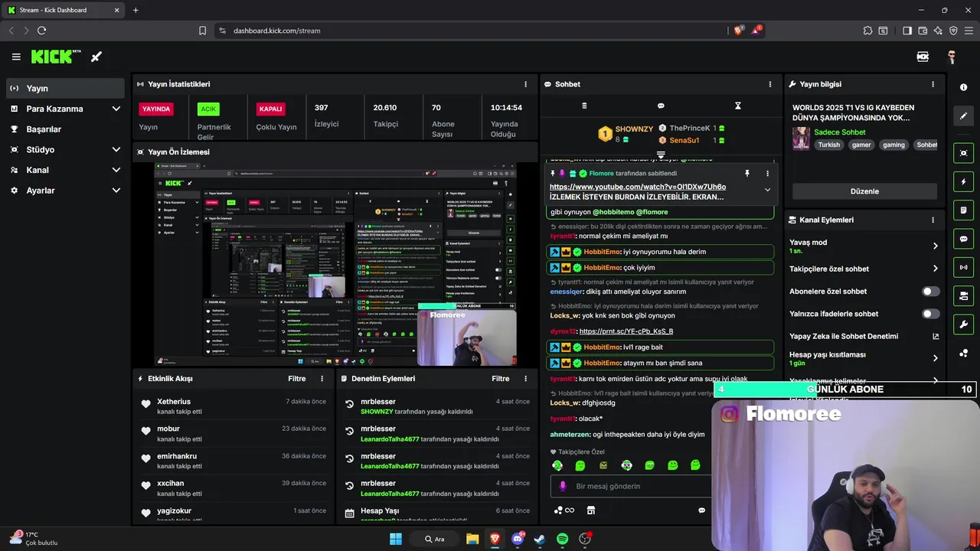The width and height of the screenshot is (980, 551).
Task: Click the hourglass icon in chat toolbar
Action: [x=738, y=106]
